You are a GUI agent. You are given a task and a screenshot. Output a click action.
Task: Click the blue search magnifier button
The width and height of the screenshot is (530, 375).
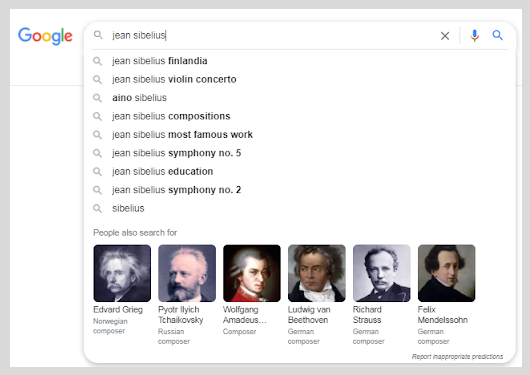498,35
